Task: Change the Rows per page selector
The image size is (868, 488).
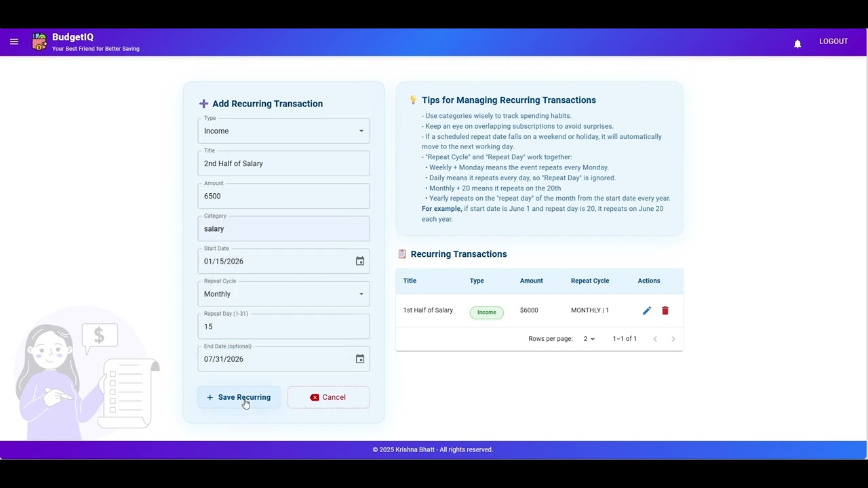Action: (589, 339)
